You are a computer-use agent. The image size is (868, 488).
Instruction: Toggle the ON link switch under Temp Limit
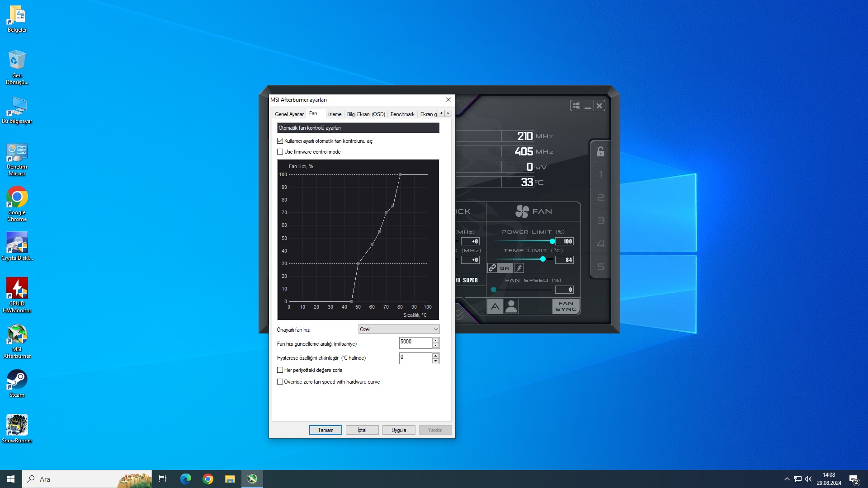(505, 268)
